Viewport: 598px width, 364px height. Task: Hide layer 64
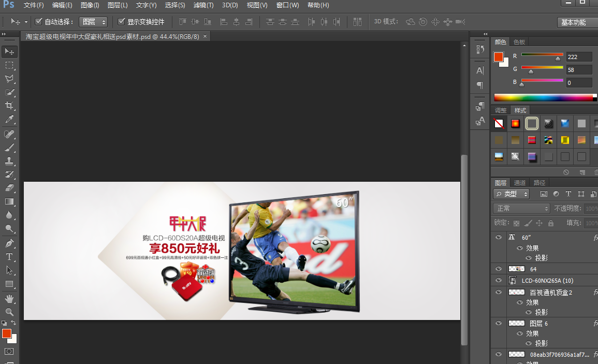click(x=498, y=269)
